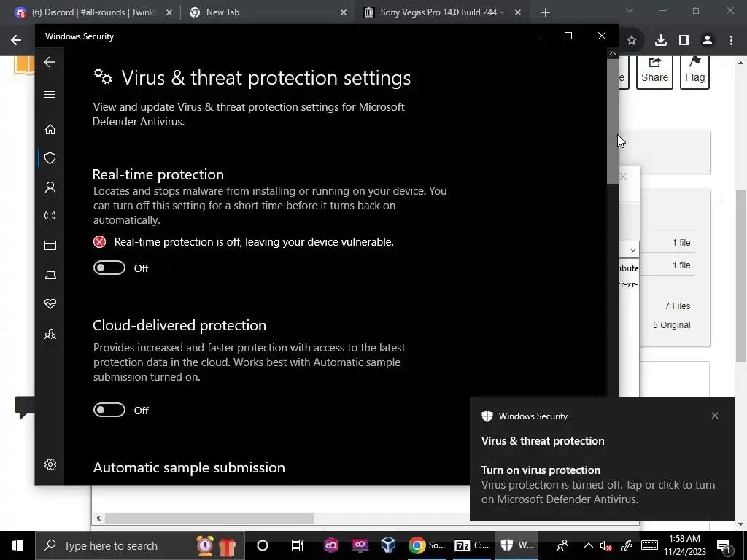
Task: Toggle Chrome side panel icon
Action: click(x=684, y=41)
